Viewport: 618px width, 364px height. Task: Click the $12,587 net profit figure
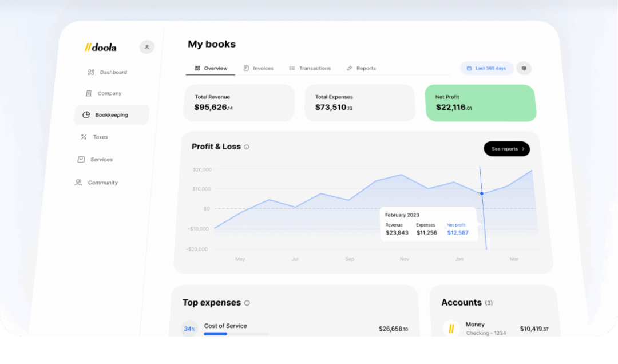458,233
